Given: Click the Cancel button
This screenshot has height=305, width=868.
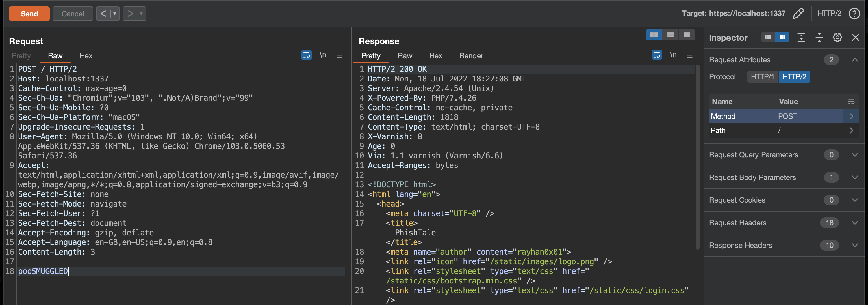Looking at the screenshot, I should (x=72, y=14).
